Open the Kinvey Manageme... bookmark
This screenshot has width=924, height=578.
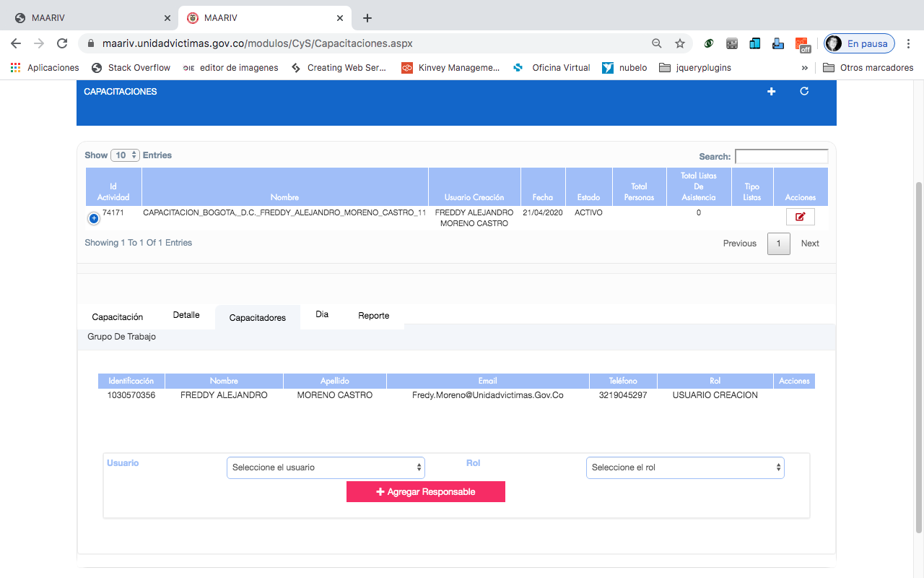[450, 68]
